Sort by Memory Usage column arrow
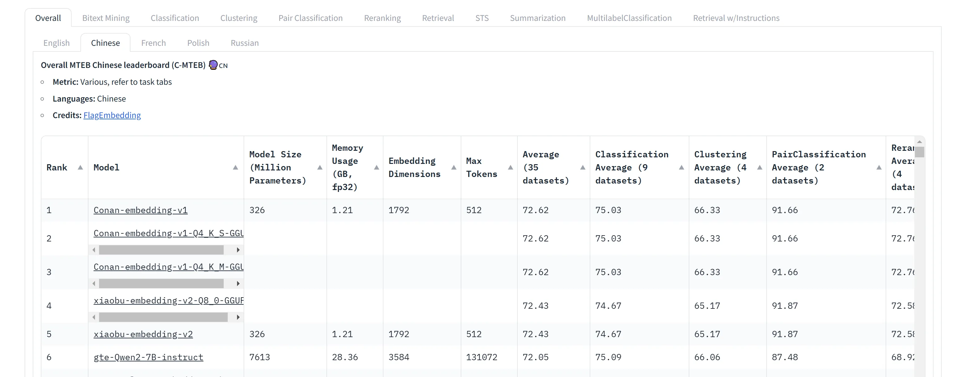Viewport: 980px width, 377px height. coord(377,167)
